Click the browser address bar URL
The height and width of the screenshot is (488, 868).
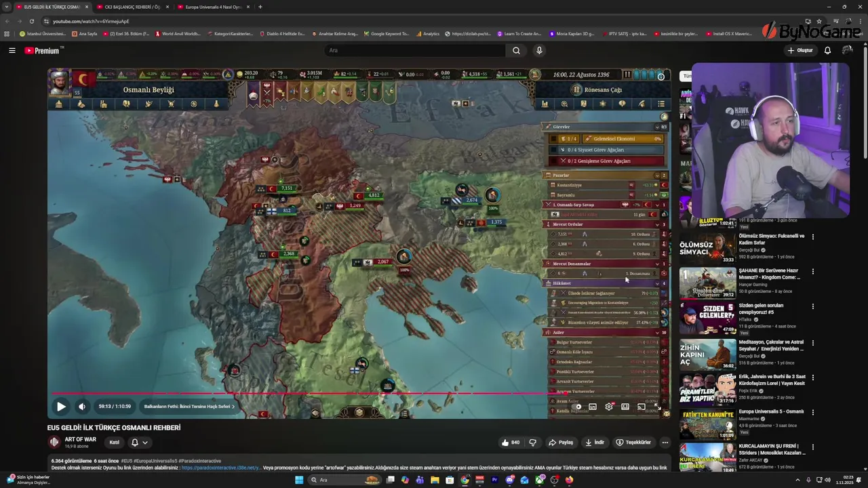click(90, 21)
